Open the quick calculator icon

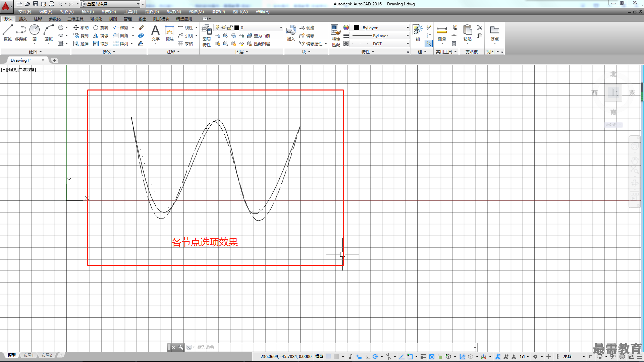[454, 44]
